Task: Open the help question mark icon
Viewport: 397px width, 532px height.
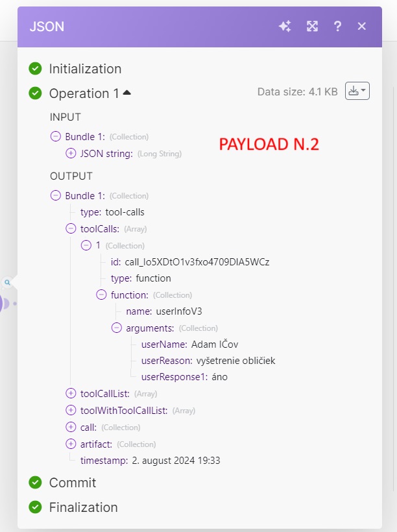Action: [x=337, y=26]
